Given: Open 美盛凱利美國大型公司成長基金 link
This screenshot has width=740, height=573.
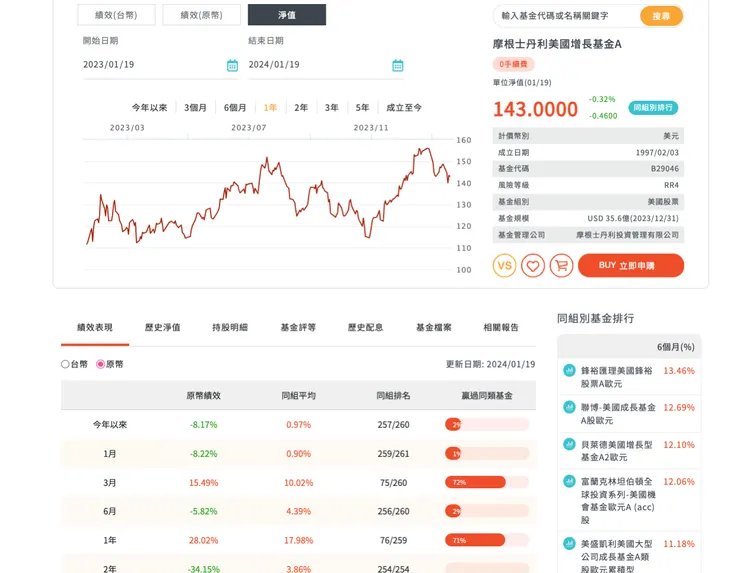Looking at the screenshot, I should [616, 556].
